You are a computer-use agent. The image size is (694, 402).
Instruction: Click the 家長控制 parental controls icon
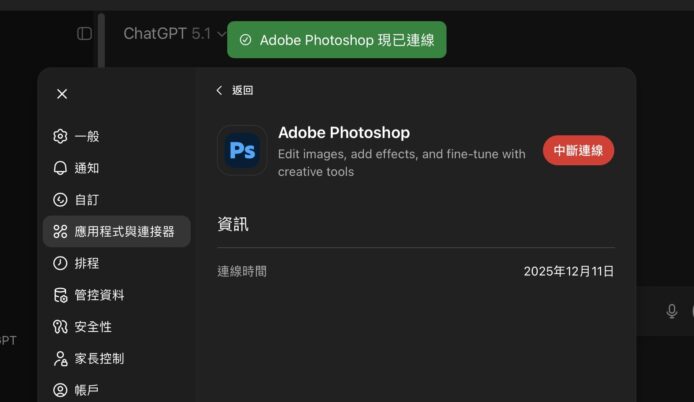pos(60,358)
